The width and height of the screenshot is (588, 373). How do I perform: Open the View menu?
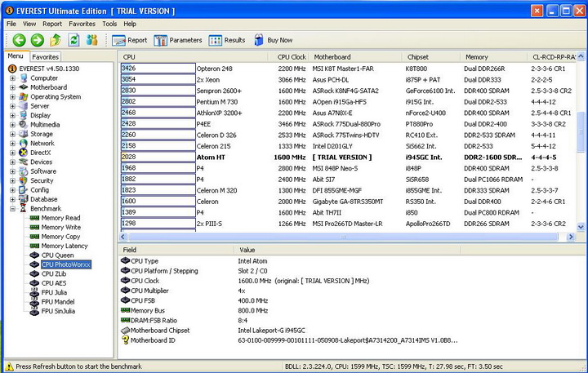click(29, 24)
